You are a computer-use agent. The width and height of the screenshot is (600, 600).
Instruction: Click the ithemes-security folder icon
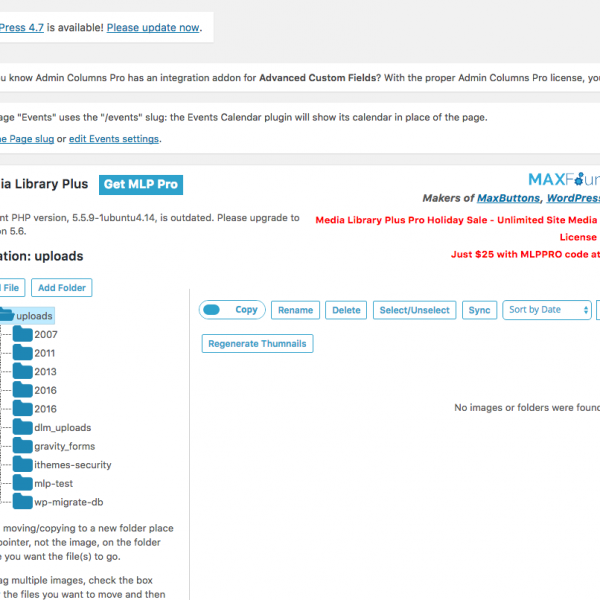[x=23, y=464]
